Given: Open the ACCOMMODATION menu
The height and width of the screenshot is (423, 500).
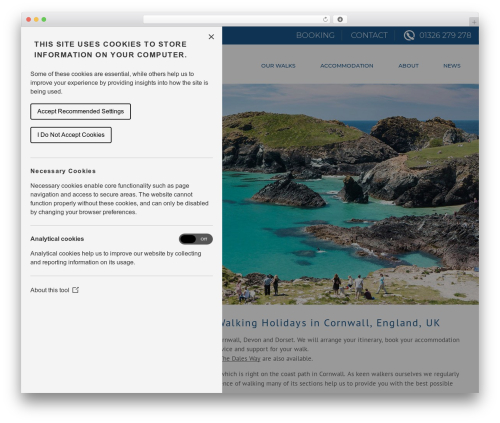Looking at the screenshot, I should [347, 66].
